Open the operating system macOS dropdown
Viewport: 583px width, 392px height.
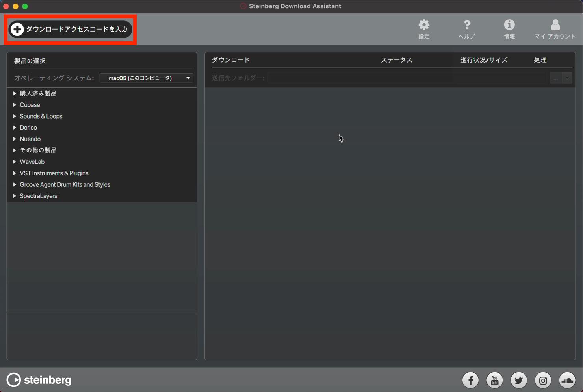(146, 78)
